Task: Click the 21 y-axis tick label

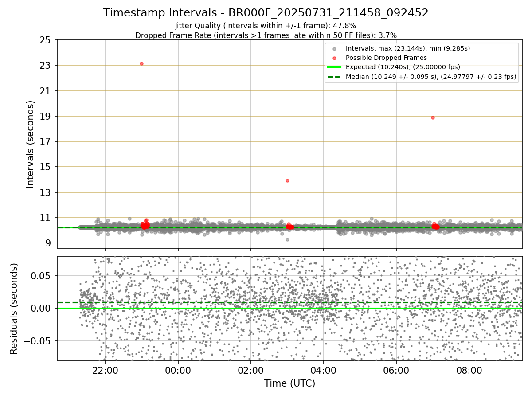Action: 46,91
